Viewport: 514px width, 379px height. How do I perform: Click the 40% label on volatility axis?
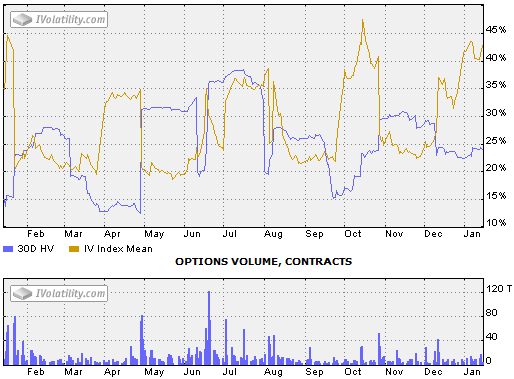pos(496,58)
